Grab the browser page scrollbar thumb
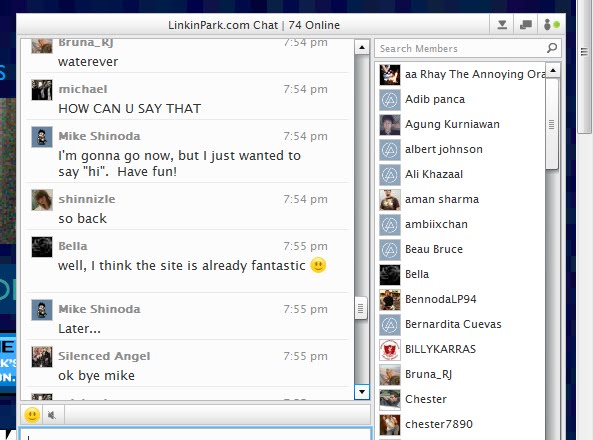Screen dimensions: 593x440 tap(584, 66)
